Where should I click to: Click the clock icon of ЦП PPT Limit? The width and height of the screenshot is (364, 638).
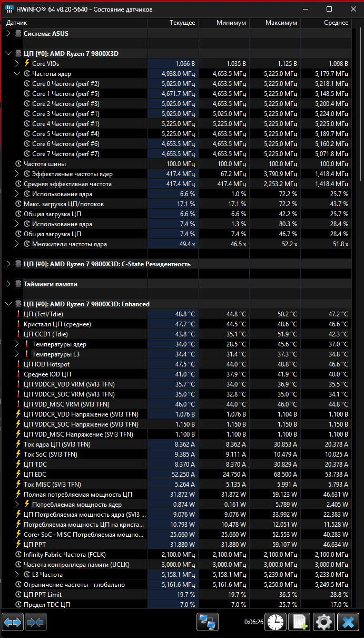pyautogui.click(x=18, y=595)
